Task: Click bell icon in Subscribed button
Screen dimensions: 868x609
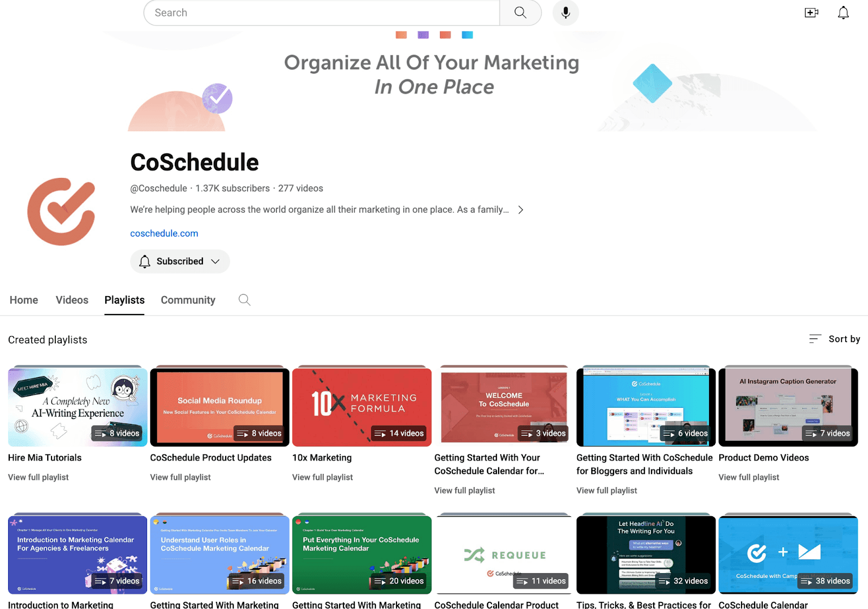Action: (144, 261)
